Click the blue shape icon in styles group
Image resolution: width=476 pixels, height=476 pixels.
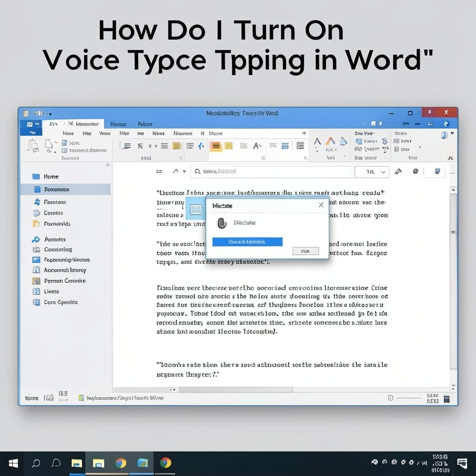click(x=343, y=141)
